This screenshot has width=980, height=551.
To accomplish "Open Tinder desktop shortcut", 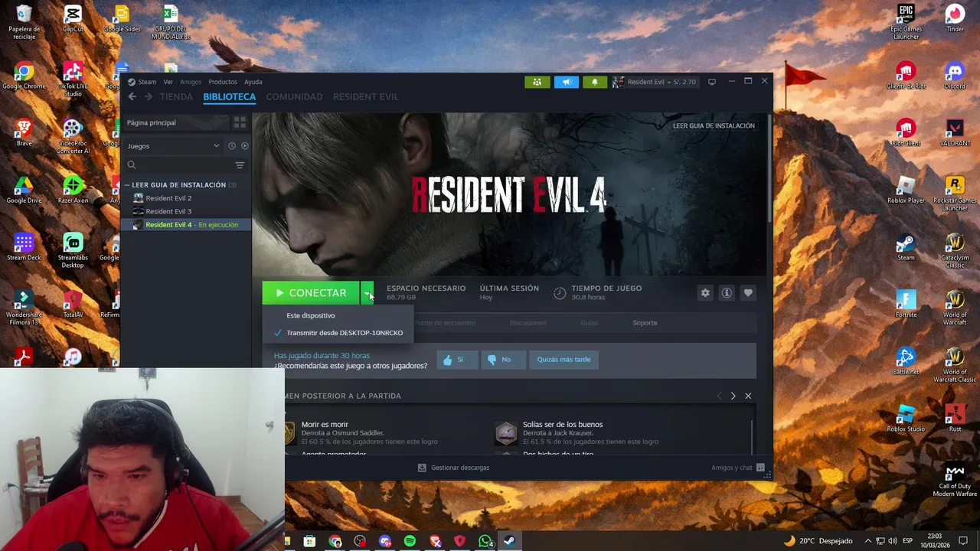I will pos(955,18).
